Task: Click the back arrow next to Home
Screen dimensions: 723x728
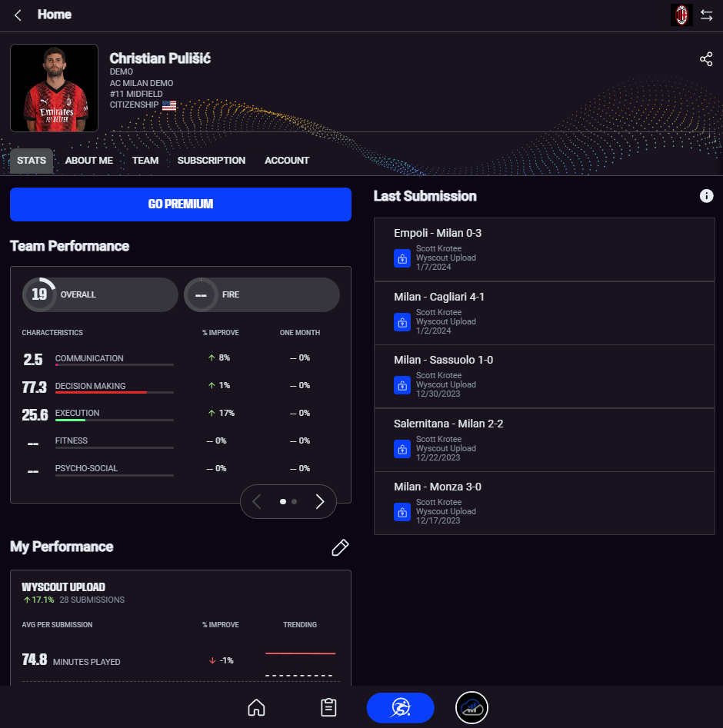Action: (18, 15)
